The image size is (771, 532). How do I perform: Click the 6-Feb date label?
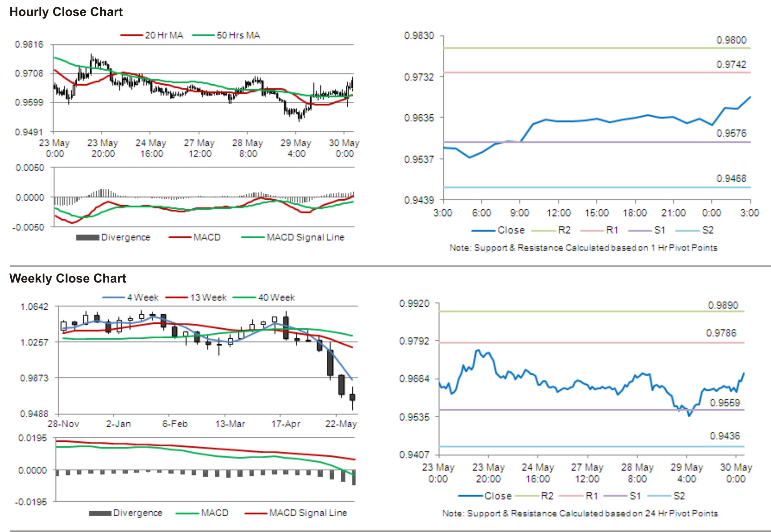click(175, 424)
